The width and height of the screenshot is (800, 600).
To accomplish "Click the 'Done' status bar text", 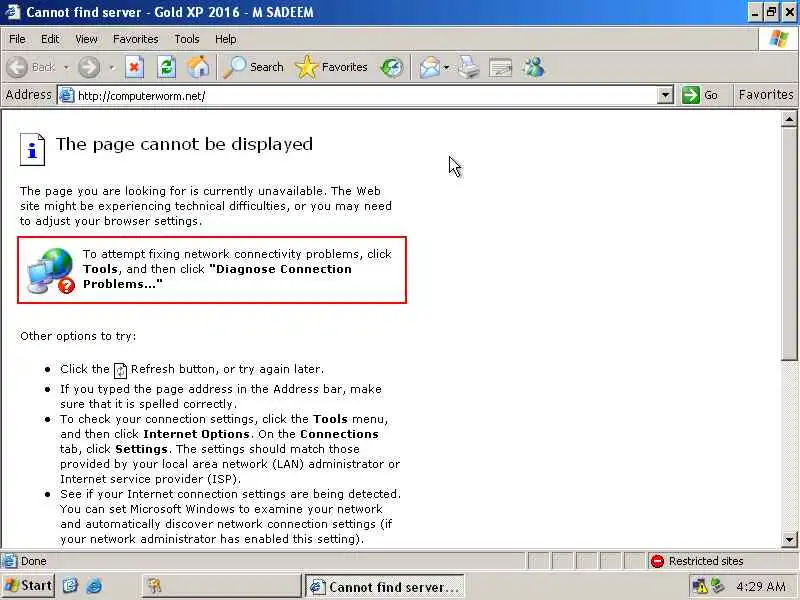I will pos(34,561).
